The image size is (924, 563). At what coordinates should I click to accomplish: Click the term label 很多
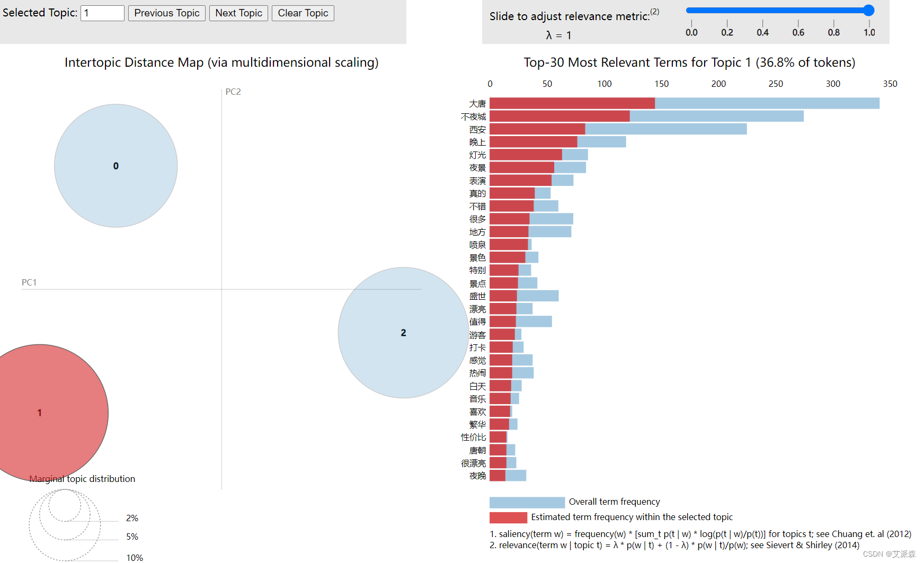click(x=477, y=219)
